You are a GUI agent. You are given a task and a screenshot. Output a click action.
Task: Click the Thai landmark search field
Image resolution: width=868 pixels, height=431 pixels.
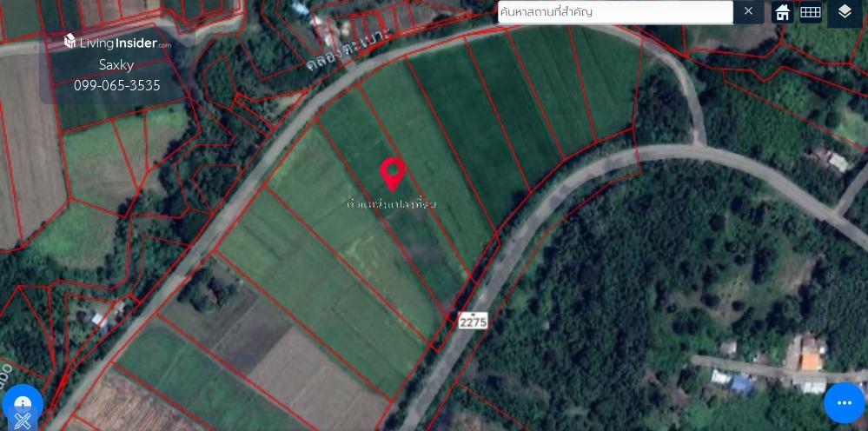[615, 11]
